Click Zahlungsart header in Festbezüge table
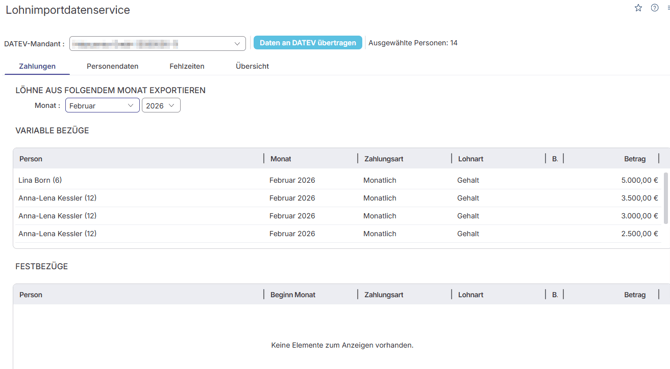670x369 pixels. click(384, 295)
